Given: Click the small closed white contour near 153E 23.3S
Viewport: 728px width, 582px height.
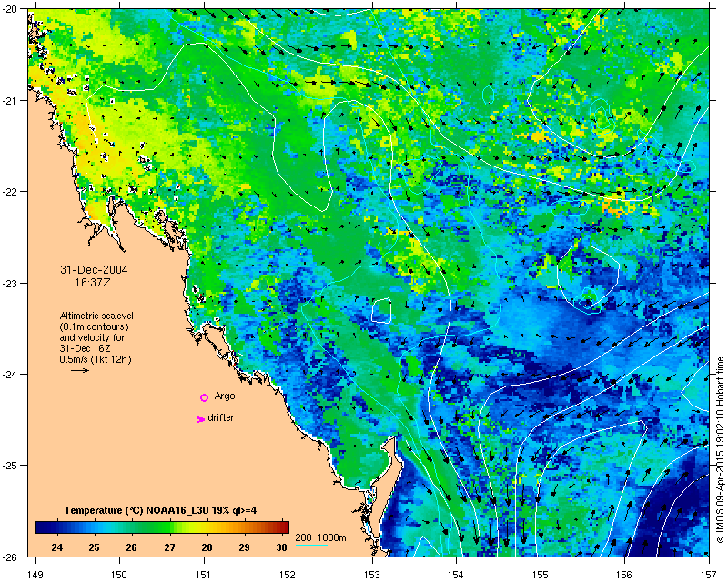Looking at the screenshot, I should point(381,310).
